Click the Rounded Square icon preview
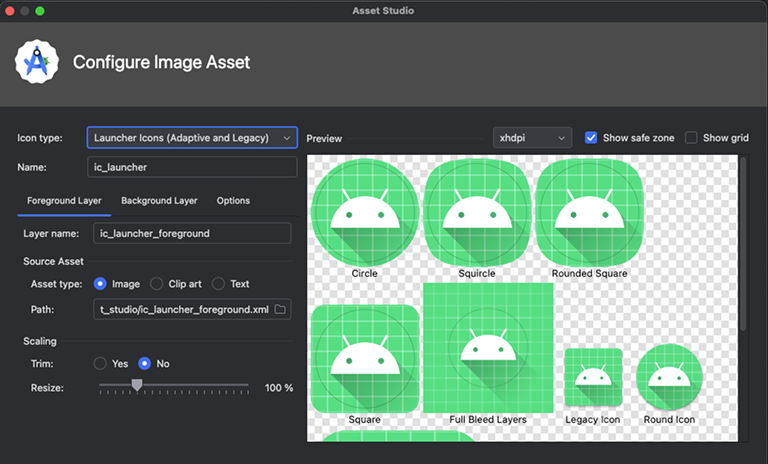768x464 pixels. pyautogui.click(x=589, y=212)
